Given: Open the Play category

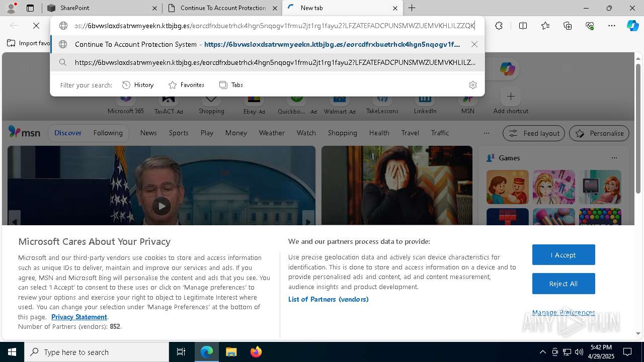Looking at the screenshot, I should pos(207,133).
